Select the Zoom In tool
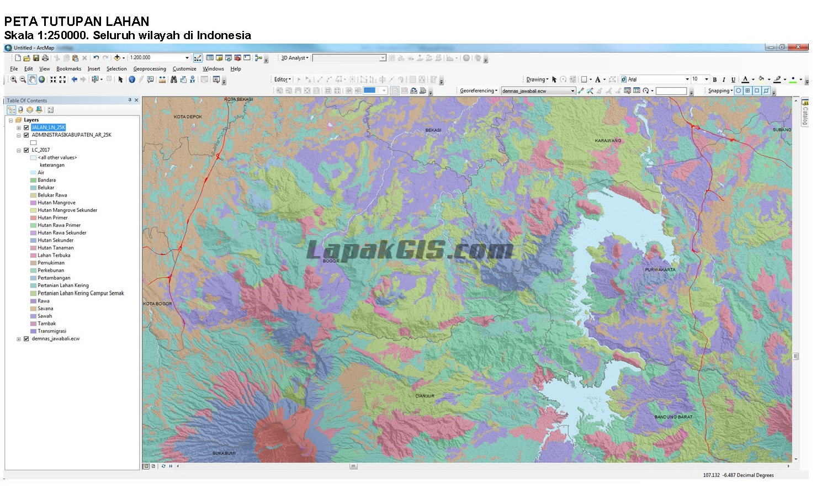Viewport: 822px width, 504px height. 13,79
